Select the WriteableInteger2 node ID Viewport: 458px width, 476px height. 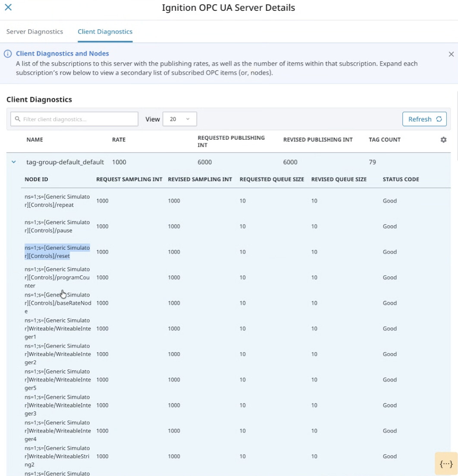(x=58, y=354)
